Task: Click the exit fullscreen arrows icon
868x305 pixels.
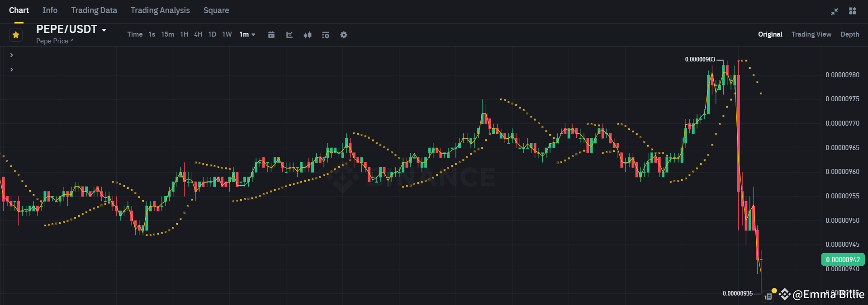Action: (834, 11)
